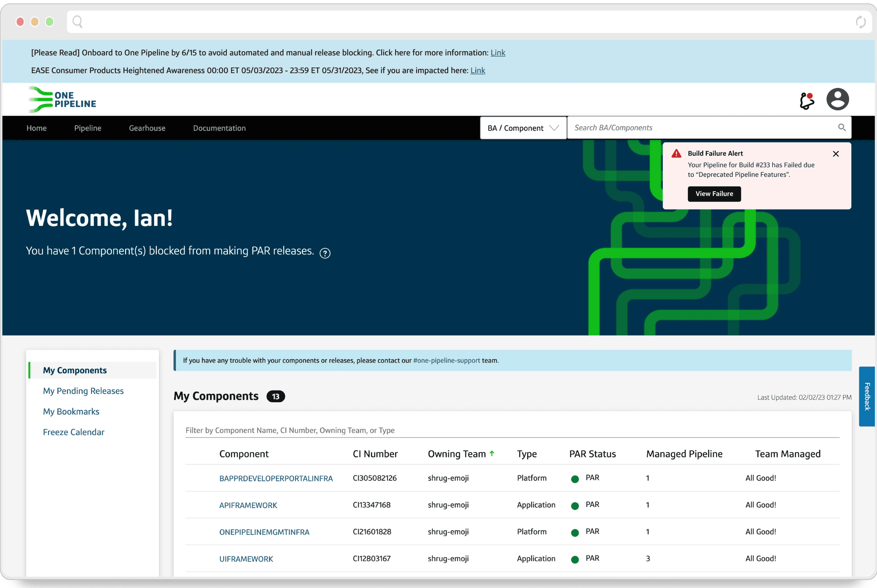The image size is (877, 588).
Task: Click the red warning triangle in alert
Action: pyautogui.click(x=677, y=154)
